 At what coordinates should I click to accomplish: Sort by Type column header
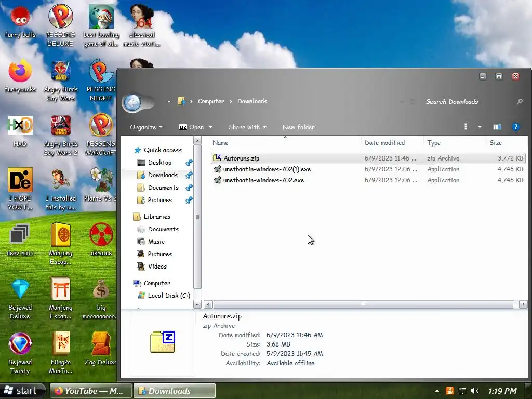[x=454, y=143]
